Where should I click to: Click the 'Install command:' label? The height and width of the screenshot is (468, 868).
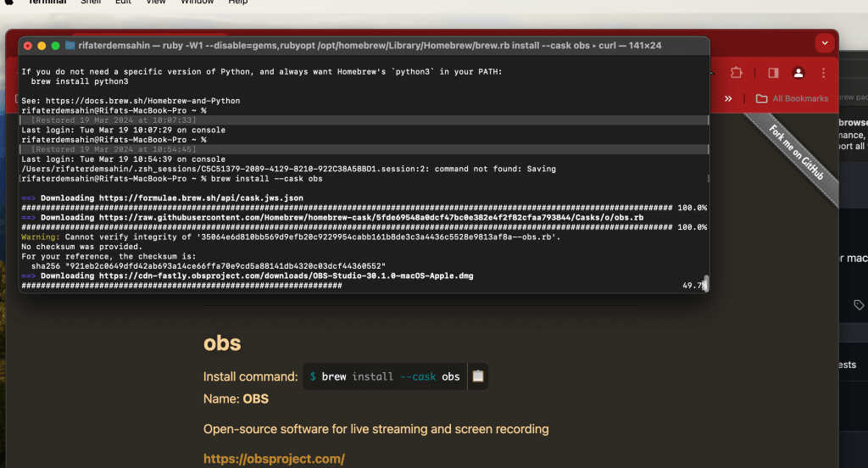tap(250, 376)
